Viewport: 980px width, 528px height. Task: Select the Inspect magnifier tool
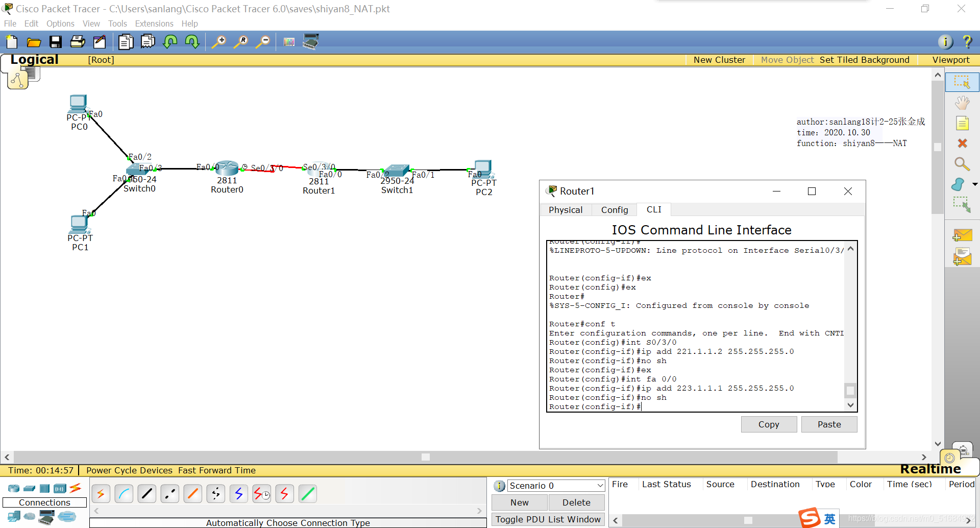962,164
